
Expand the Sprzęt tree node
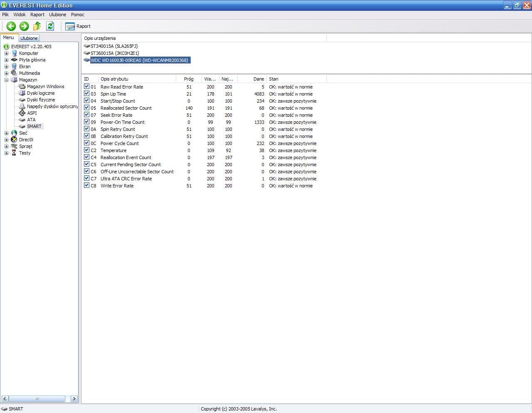coord(6,146)
